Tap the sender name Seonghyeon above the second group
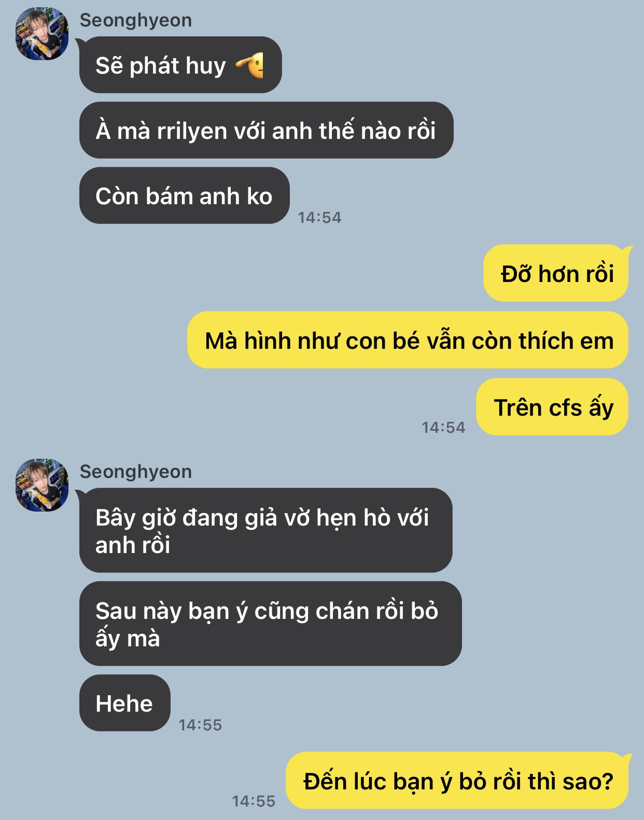Screen dimensions: 644x820 click(x=136, y=472)
